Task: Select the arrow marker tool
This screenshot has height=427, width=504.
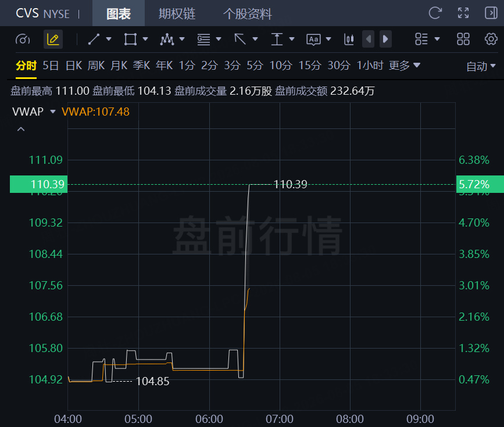Action: pyautogui.click(x=240, y=39)
